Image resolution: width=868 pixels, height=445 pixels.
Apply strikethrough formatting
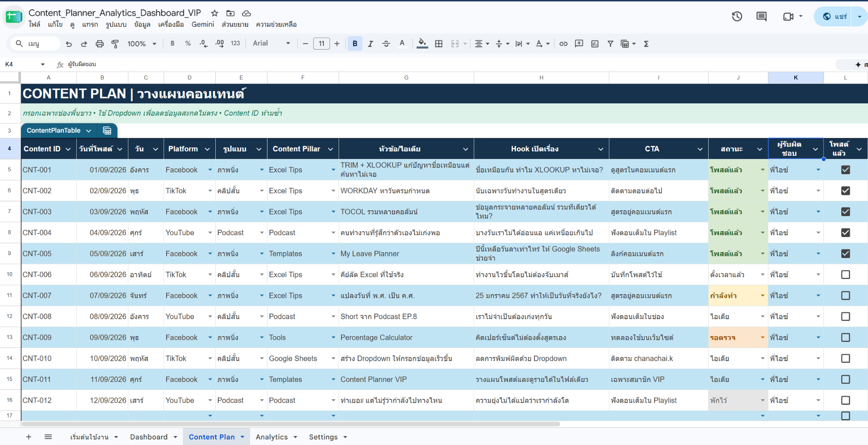(386, 44)
